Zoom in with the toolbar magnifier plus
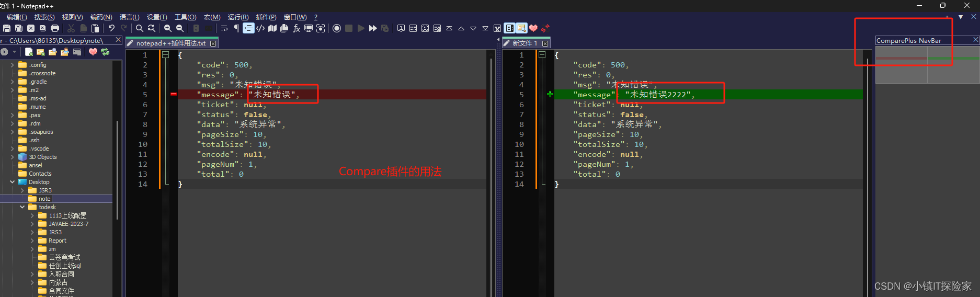The width and height of the screenshot is (980, 297). click(168, 28)
